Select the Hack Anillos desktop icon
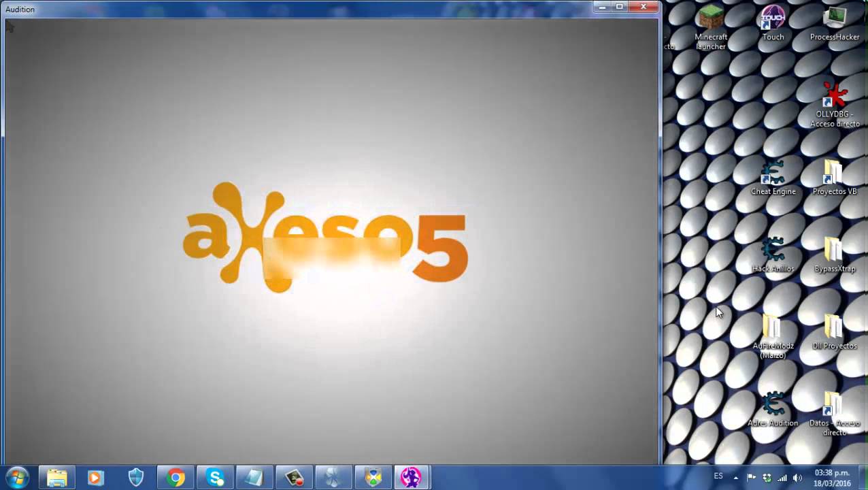The image size is (868, 490). point(773,255)
